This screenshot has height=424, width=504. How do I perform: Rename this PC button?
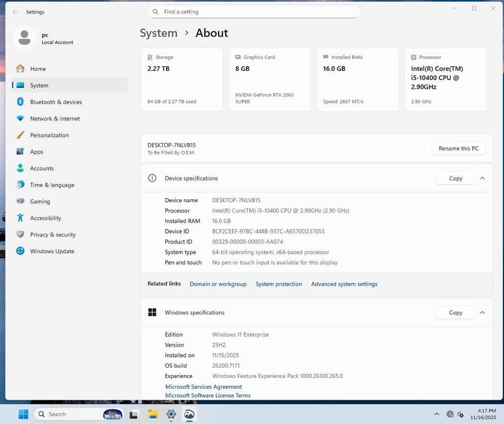(x=459, y=148)
